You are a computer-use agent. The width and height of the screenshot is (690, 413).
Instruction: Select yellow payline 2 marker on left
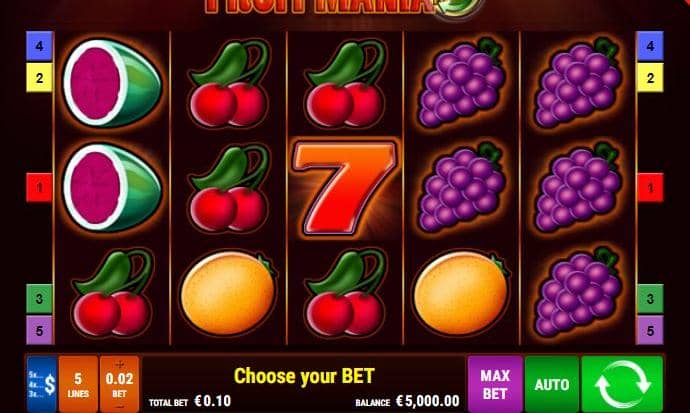tap(40, 78)
